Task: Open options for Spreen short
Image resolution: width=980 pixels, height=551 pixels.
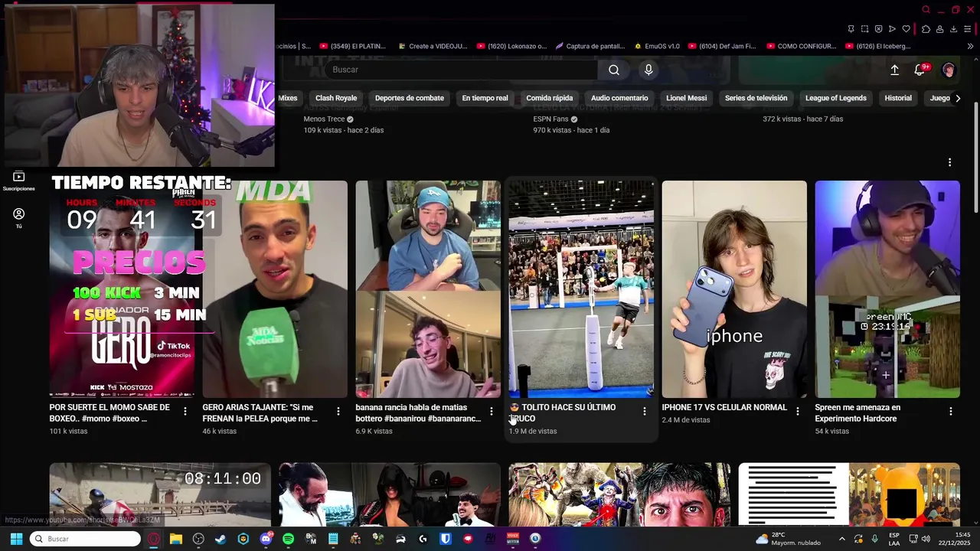Action: [950, 411]
